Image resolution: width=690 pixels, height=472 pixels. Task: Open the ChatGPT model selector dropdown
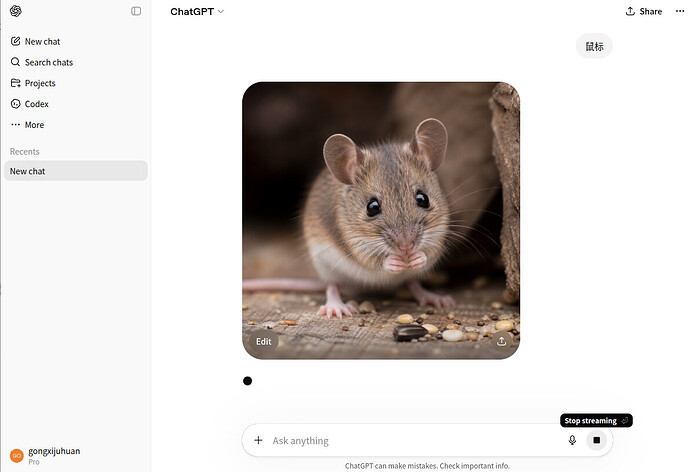point(197,11)
